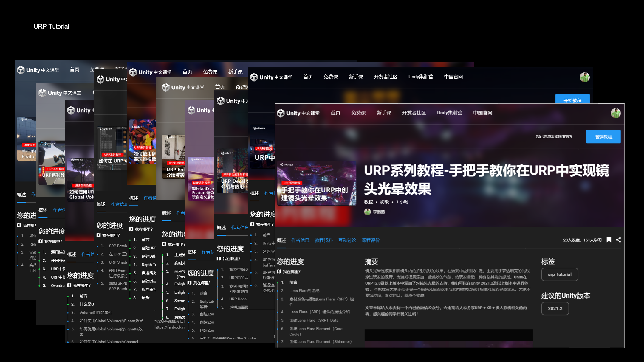Click the Unity logo on the front page
Viewport: 644px width, 362px height.
click(281, 113)
